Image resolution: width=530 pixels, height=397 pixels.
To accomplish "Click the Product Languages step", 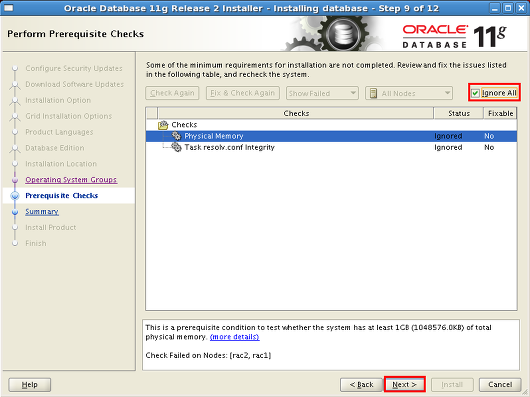I will tap(59, 132).
